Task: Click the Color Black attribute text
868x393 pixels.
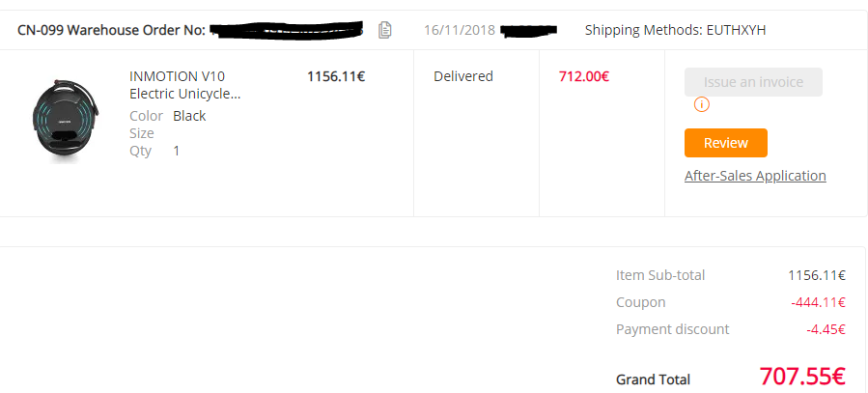Action: point(168,116)
